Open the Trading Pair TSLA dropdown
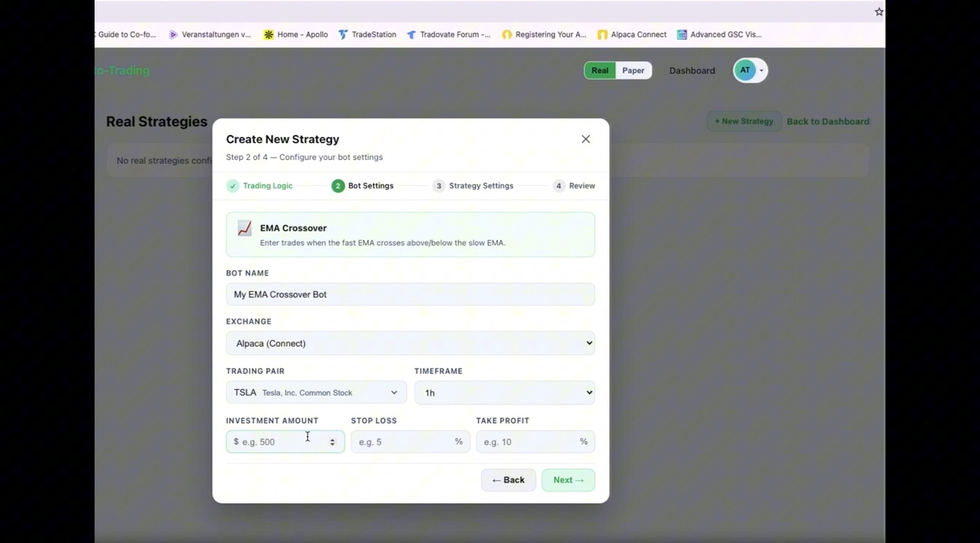Viewport: 980px width, 543px height. coord(316,393)
